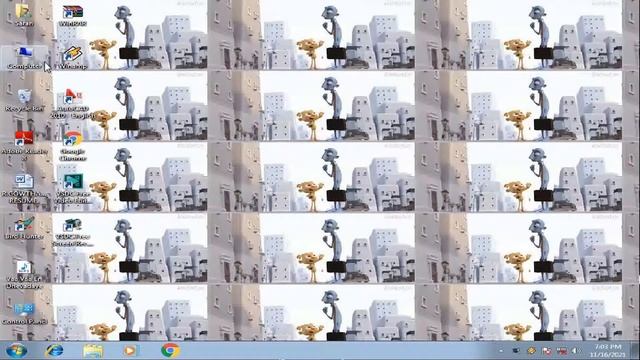
Task: Launch the VSDC Free Screen Recorder shortcut
Action: click(73, 232)
